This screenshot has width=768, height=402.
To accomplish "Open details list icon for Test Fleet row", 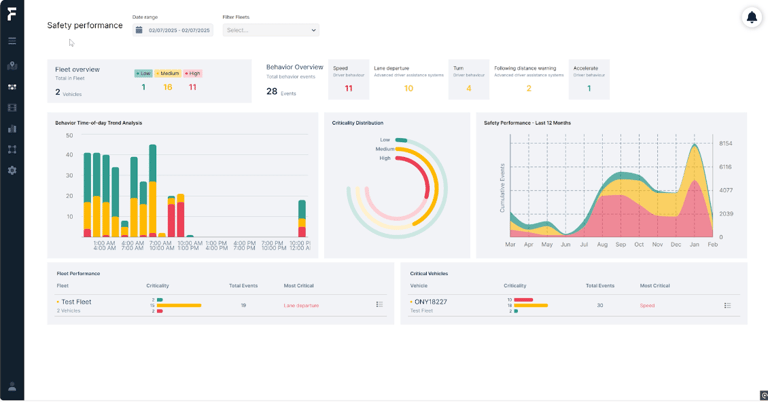I will (379, 305).
